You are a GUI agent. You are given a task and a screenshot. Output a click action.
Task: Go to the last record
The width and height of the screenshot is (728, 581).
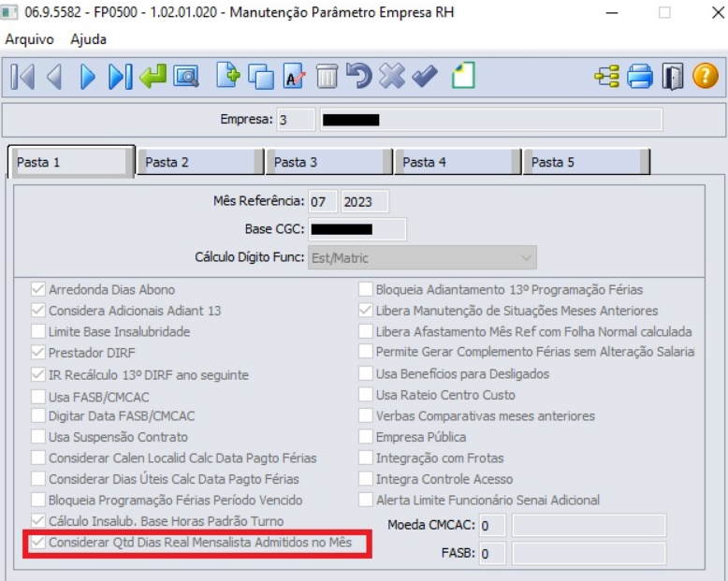(121, 77)
